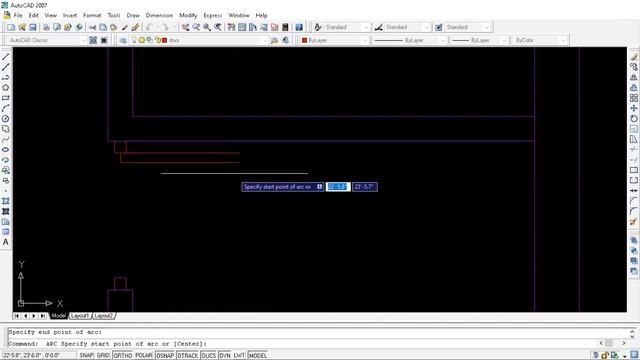Click the command line input area
The image size is (640, 360).
click(302, 344)
